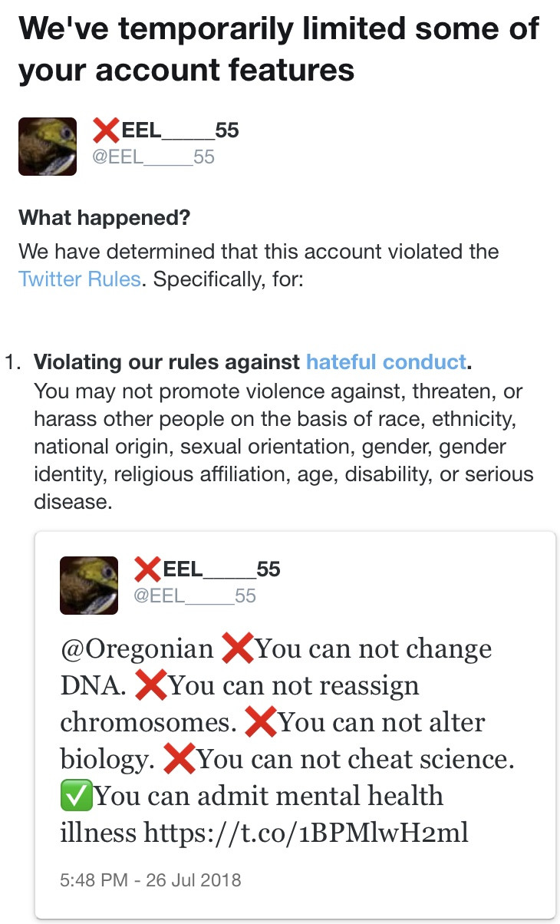This screenshot has width=560, height=924.
Task: Click red X before "You can not reassign"
Action: pos(150,685)
